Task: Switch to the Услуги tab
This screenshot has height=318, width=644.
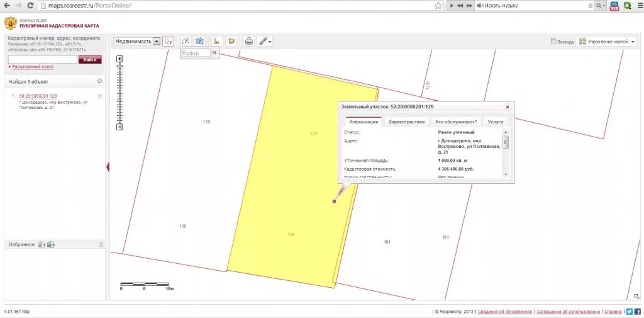Action: [x=496, y=122]
